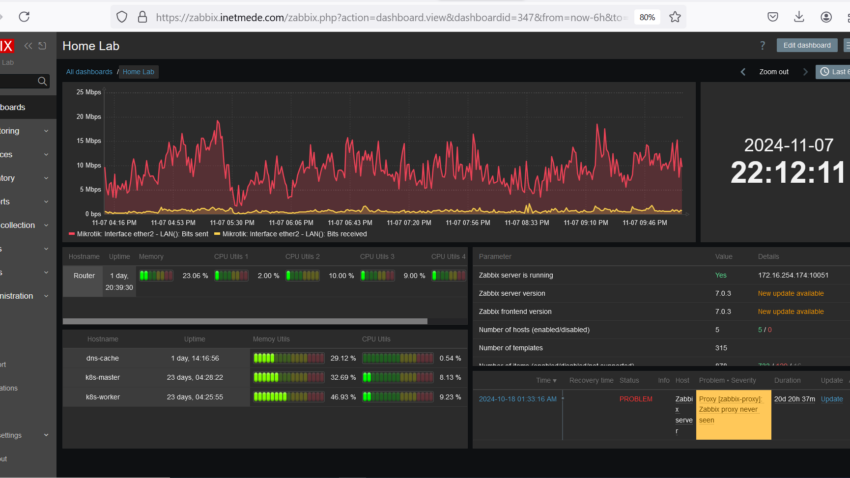The height and width of the screenshot is (478, 850).
Task: Reload the page with the browser refresh icon
Action: [24, 17]
